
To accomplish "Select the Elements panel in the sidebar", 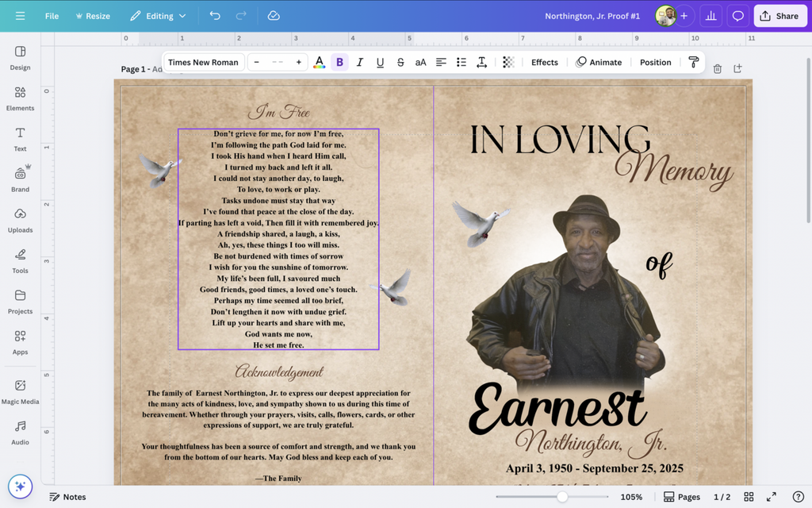I will point(20,96).
